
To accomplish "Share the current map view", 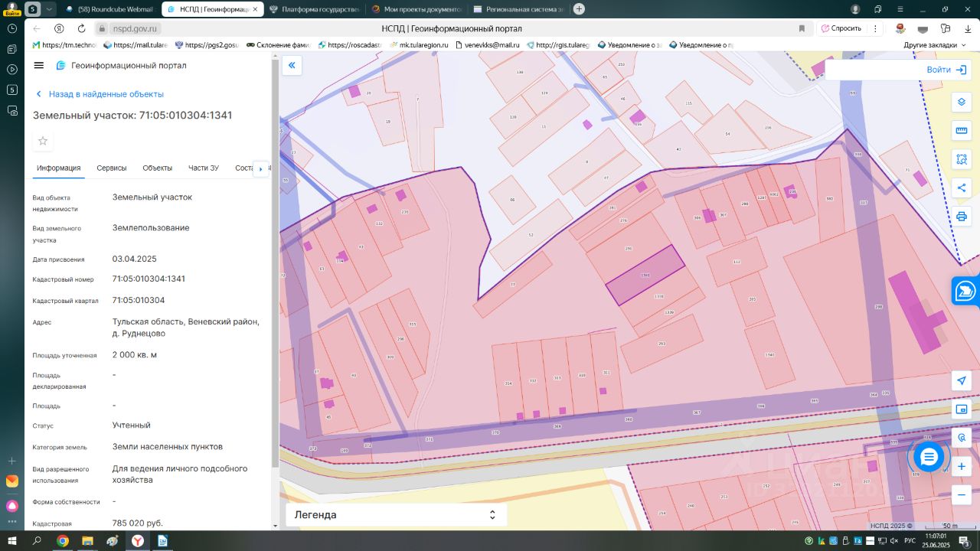I will pos(962,187).
